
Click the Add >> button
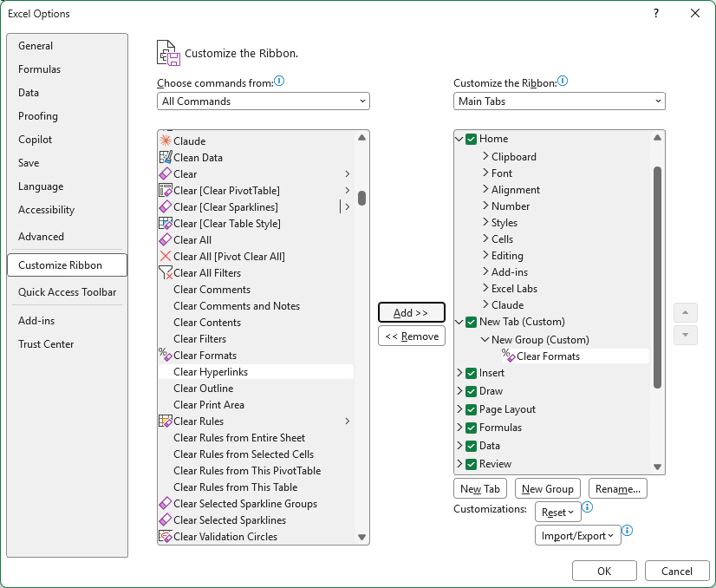pos(411,312)
